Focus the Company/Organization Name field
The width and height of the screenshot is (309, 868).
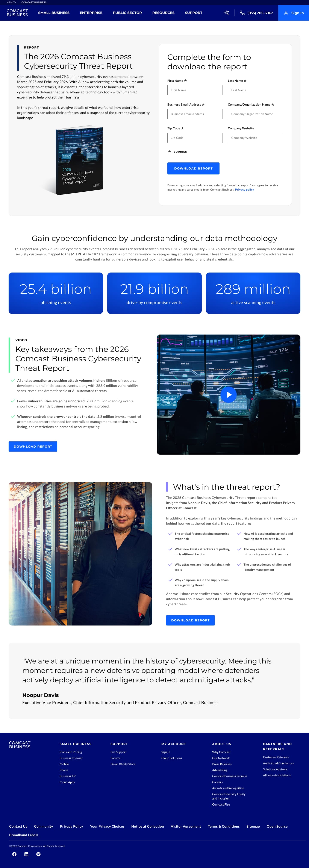click(x=255, y=114)
